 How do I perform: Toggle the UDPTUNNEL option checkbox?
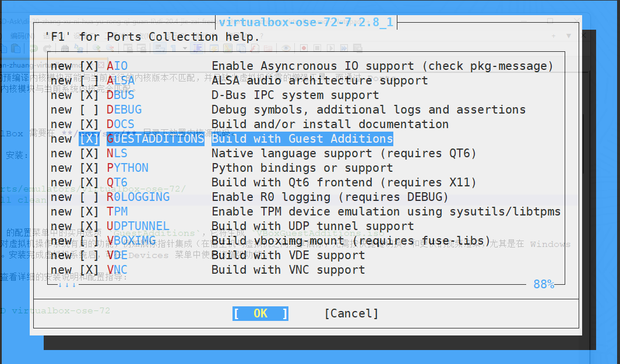pyautogui.click(x=89, y=227)
